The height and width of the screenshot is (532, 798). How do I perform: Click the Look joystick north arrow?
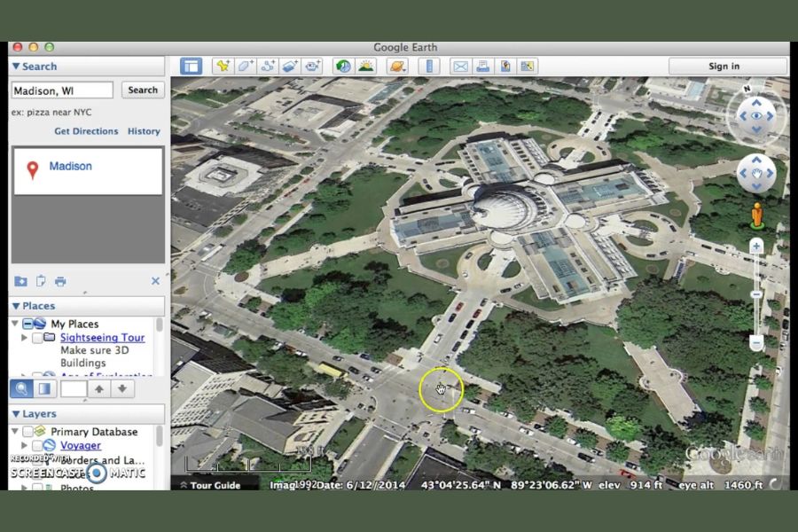point(757,104)
